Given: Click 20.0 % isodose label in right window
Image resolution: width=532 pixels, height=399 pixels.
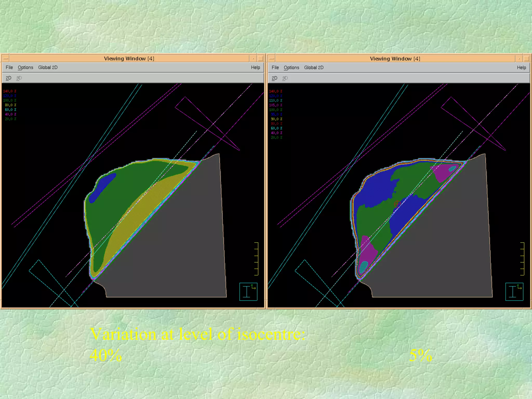Looking at the screenshot, I should click(277, 138).
